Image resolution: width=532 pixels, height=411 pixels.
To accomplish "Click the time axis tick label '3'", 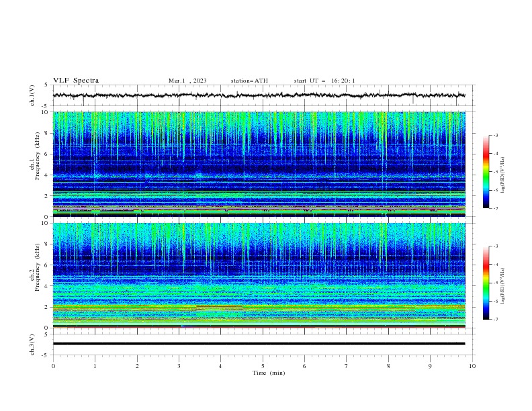I will 179,366.
